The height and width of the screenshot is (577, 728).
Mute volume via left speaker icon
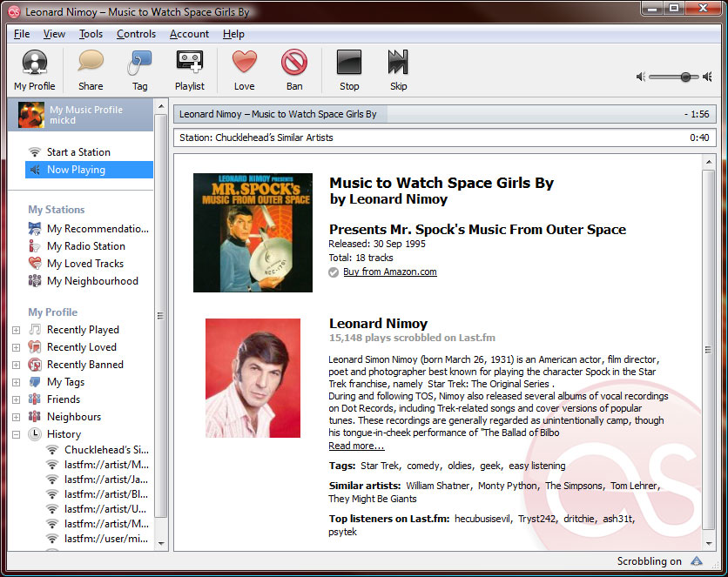(x=641, y=77)
